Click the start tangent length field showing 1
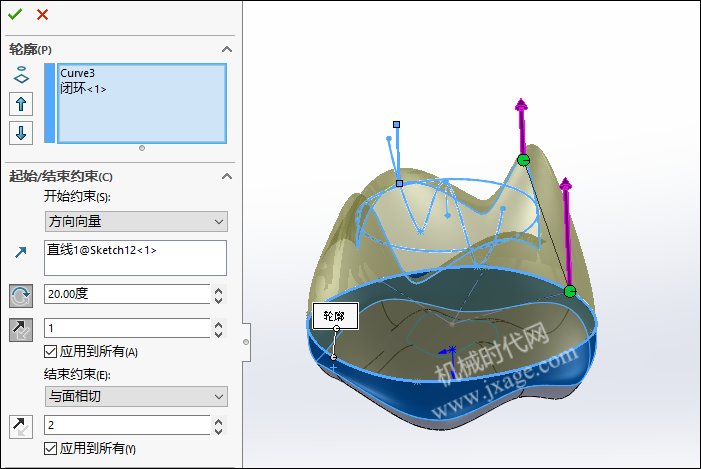The width and height of the screenshot is (701, 469). tap(127, 328)
